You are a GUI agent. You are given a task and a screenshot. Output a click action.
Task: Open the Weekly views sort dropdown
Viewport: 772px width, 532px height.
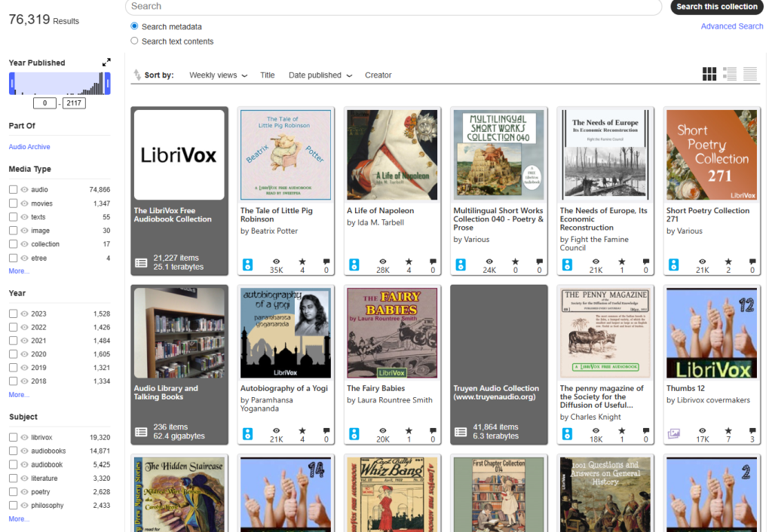tap(218, 75)
